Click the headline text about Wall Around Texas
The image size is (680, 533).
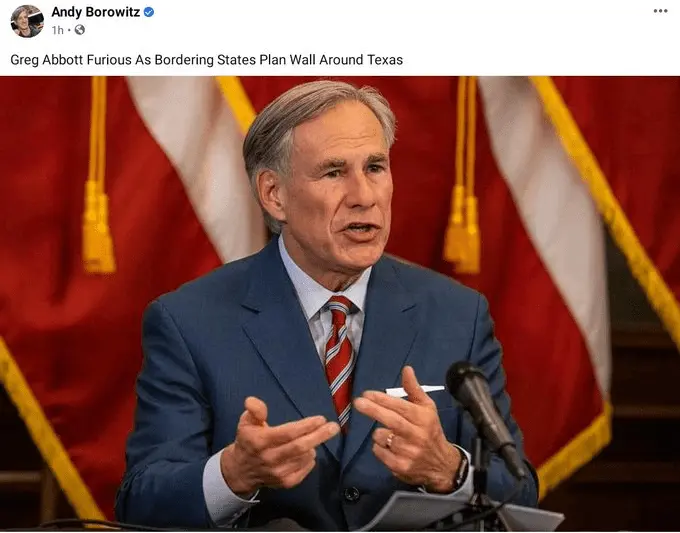206,59
